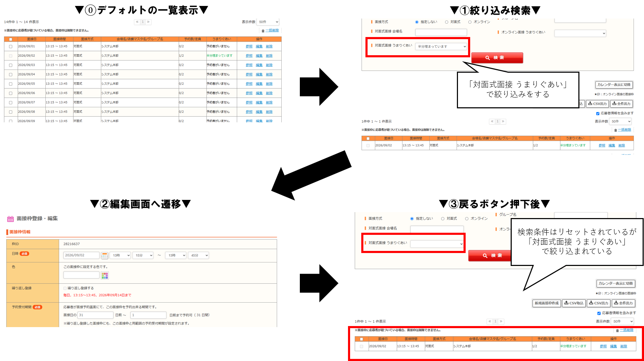Click « pagination arrow in ① filter search panel
This screenshot has height=361, width=644.
492,122
